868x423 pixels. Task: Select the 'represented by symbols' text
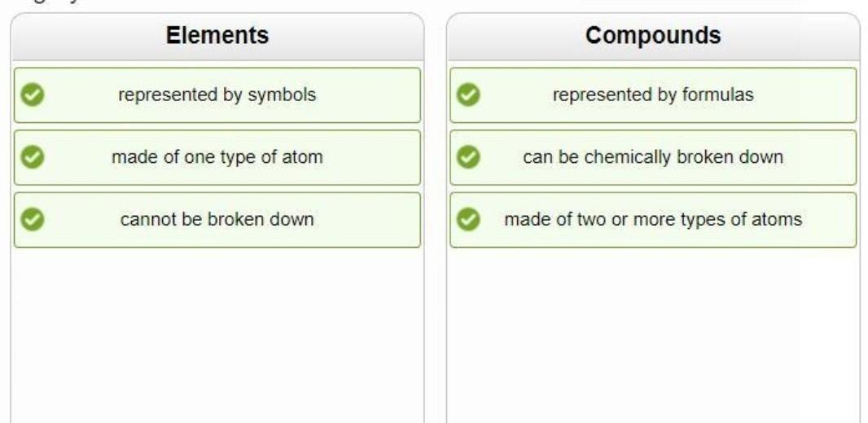coord(217,95)
